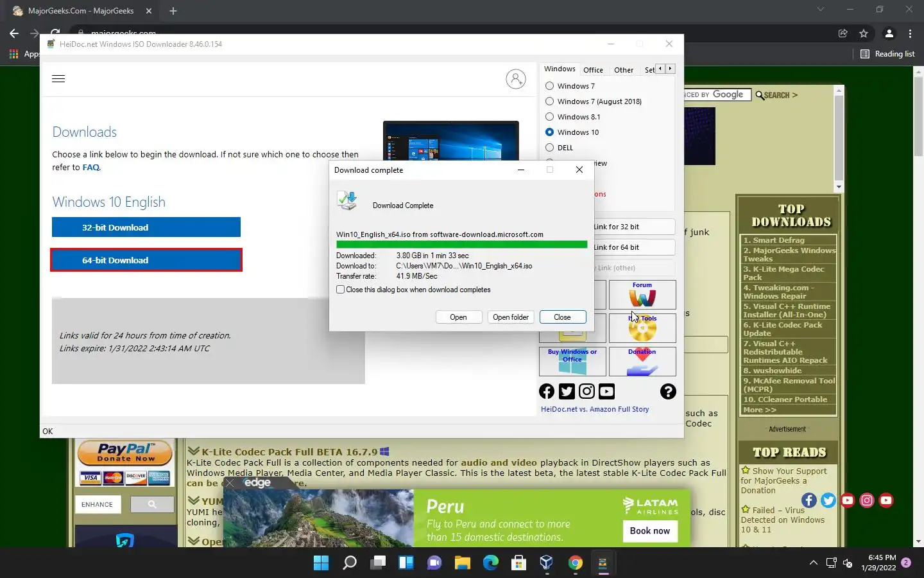Open the Chrome profile avatar
Screen dimensions: 924x578
click(889, 33)
